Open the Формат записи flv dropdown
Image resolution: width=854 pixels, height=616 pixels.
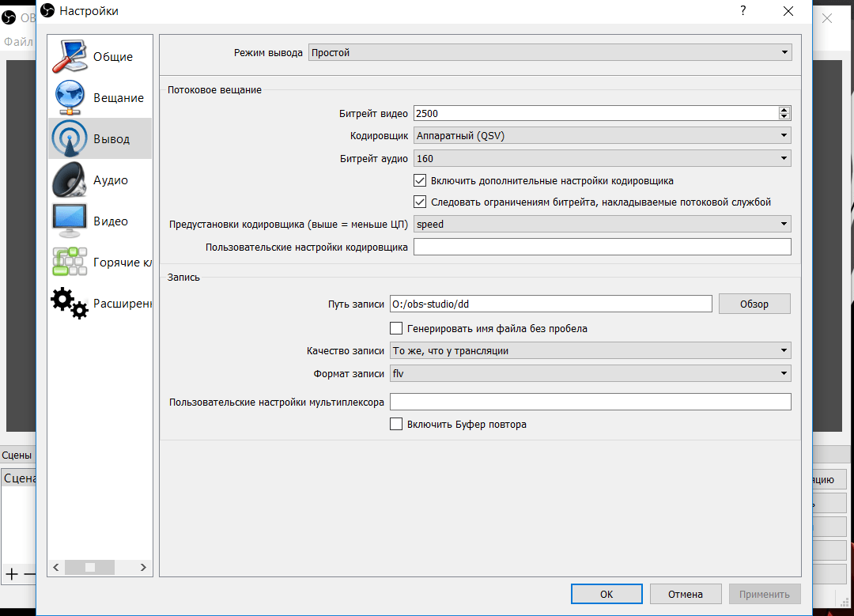pyautogui.click(x=591, y=373)
